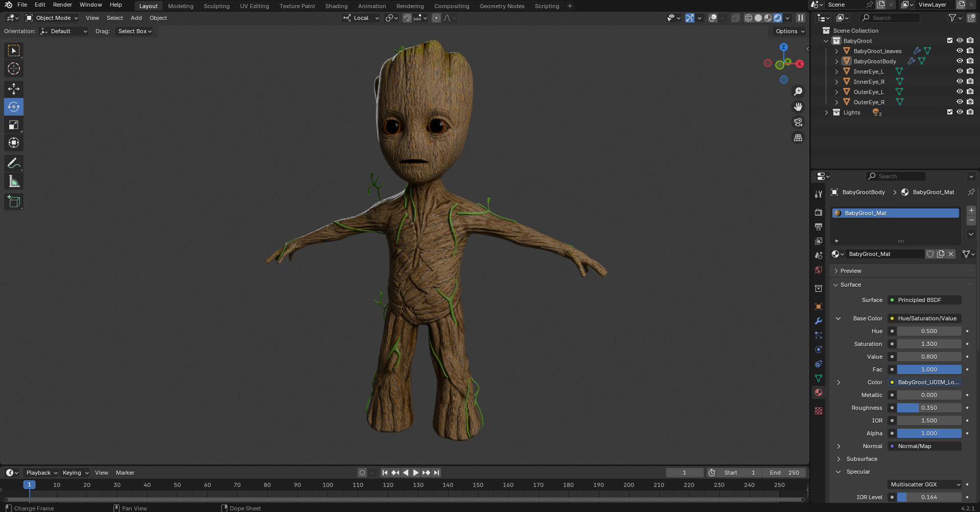980x512 pixels.
Task: Open the Render properties tab
Action: click(x=819, y=212)
